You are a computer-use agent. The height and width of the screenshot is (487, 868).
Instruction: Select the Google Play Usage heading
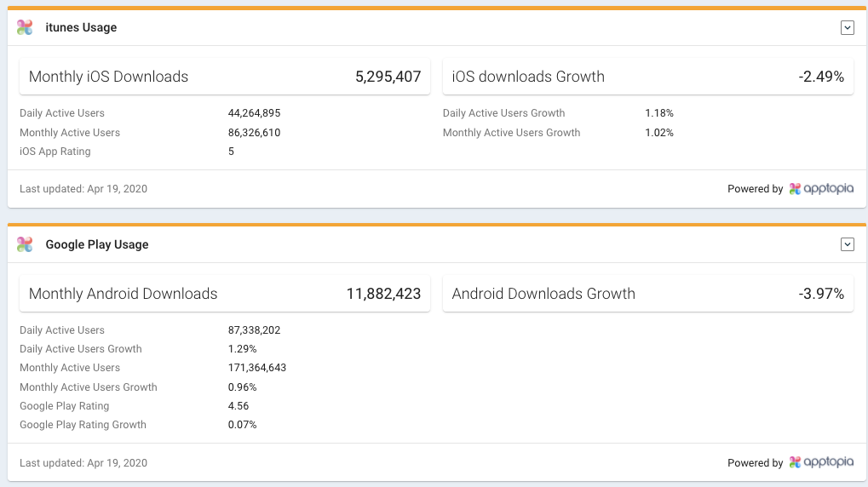tap(97, 244)
